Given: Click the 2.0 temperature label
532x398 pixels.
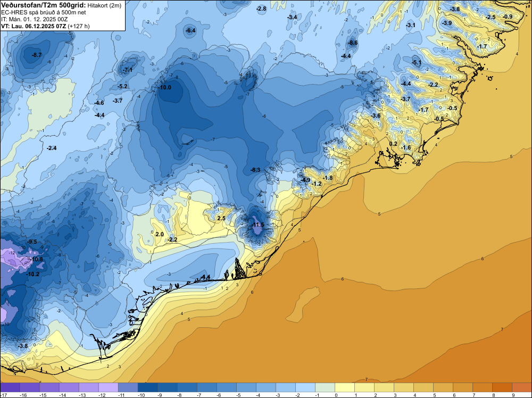Looking at the screenshot, I should (160, 234).
